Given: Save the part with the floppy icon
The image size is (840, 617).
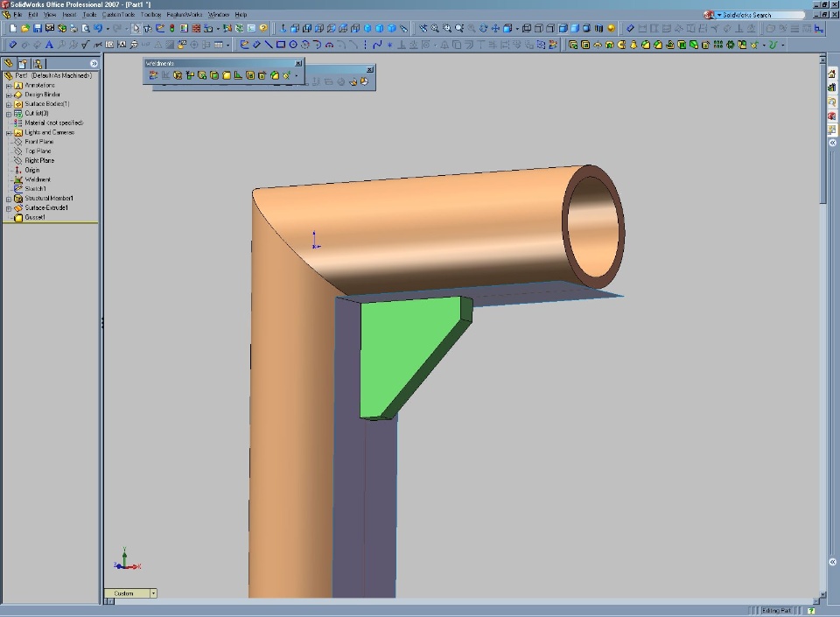Looking at the screenshot, I should tap(38, 28).
